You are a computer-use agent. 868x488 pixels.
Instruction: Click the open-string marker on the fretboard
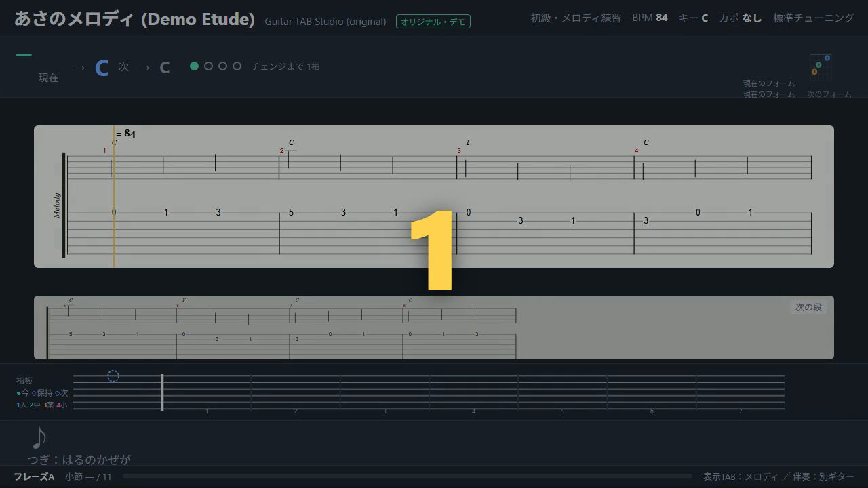[113, 376]
